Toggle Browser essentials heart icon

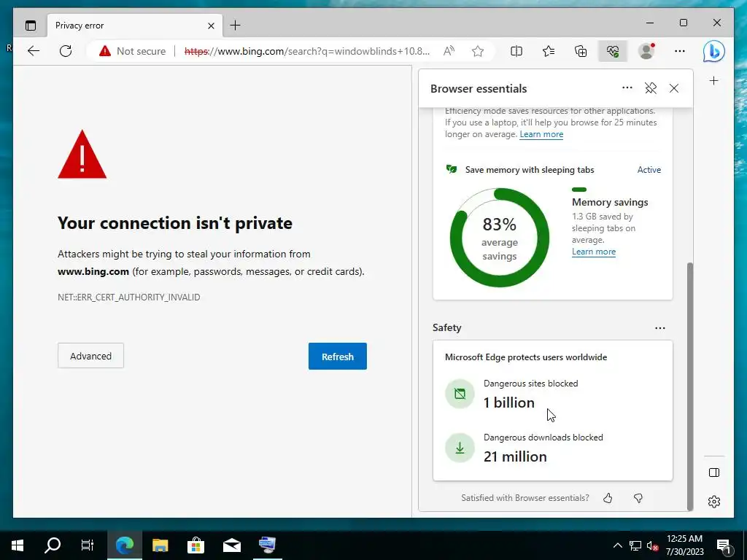[613, 51]
